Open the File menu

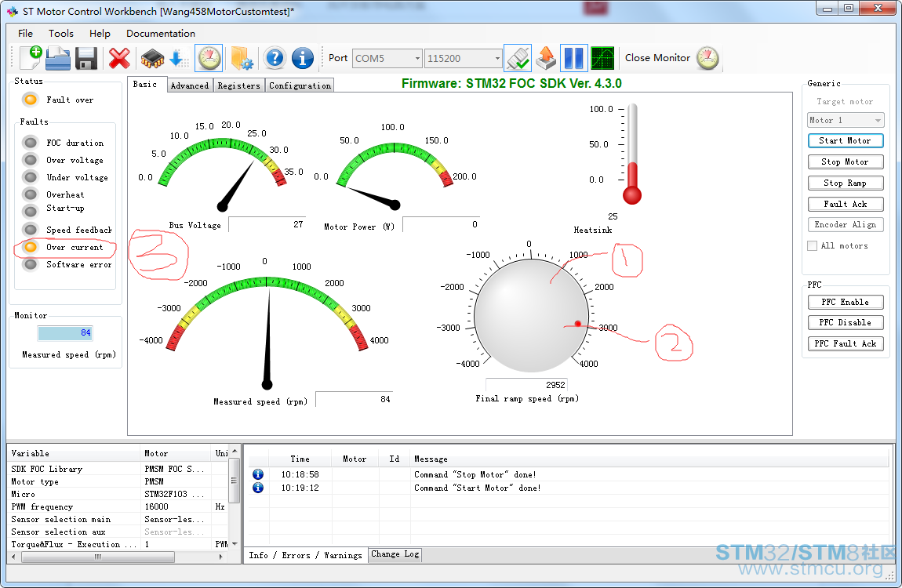25,34
